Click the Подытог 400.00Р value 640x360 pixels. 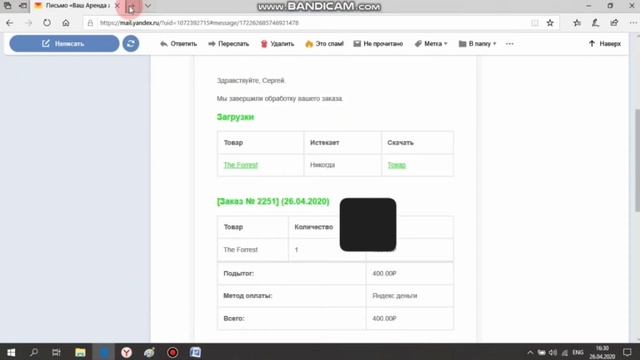point(384,273)
